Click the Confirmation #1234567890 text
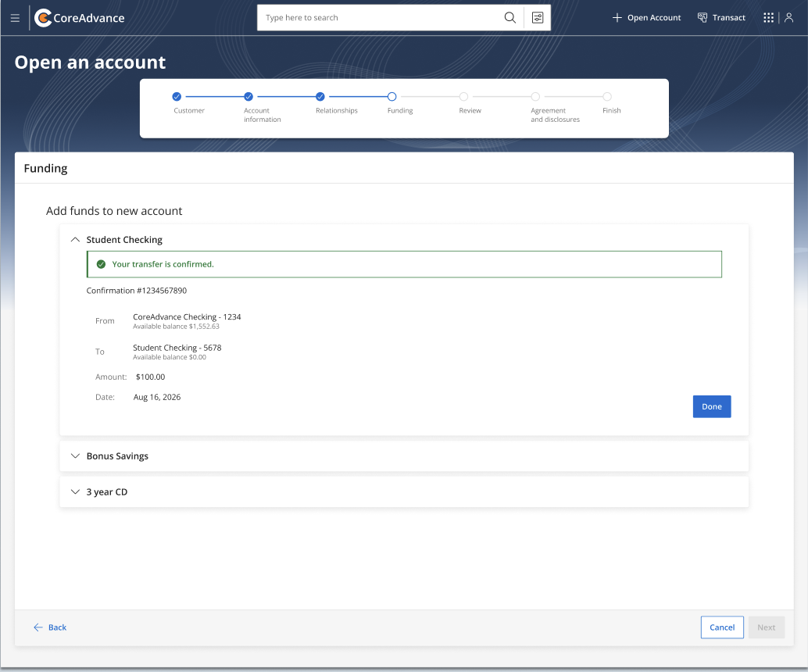The height and width of the screenshot is (672, 808). coord(137,291)
